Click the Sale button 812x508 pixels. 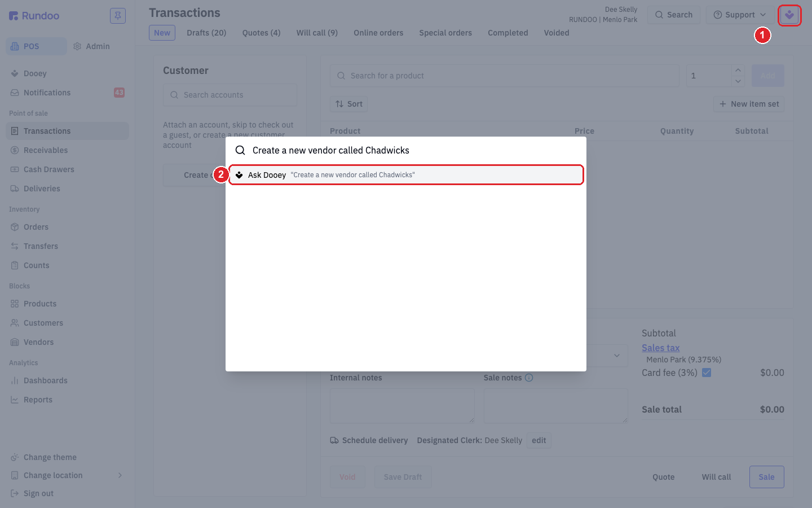[x=766, y=477]
